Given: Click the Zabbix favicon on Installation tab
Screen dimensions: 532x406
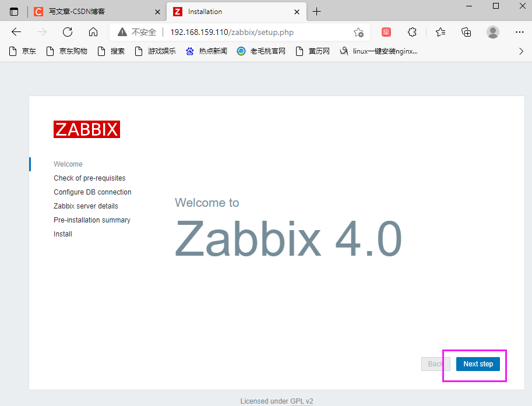Looking at the screenshot, I should [x=178, y=12].
